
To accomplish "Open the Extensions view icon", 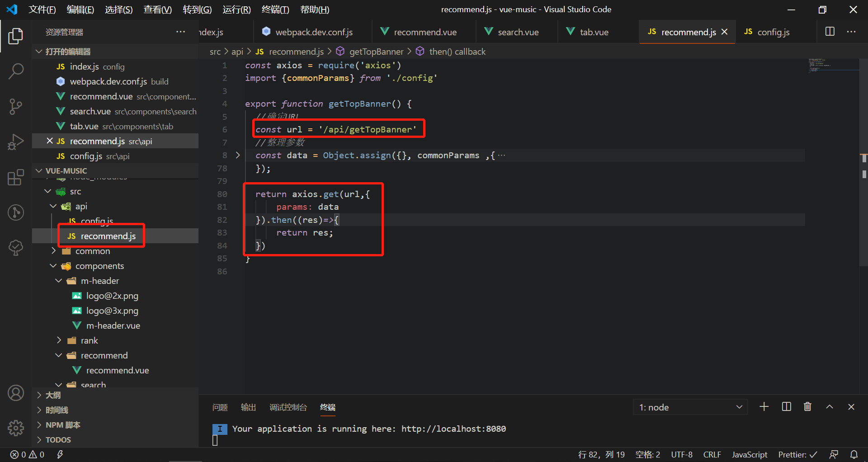I will coord(16,177).
